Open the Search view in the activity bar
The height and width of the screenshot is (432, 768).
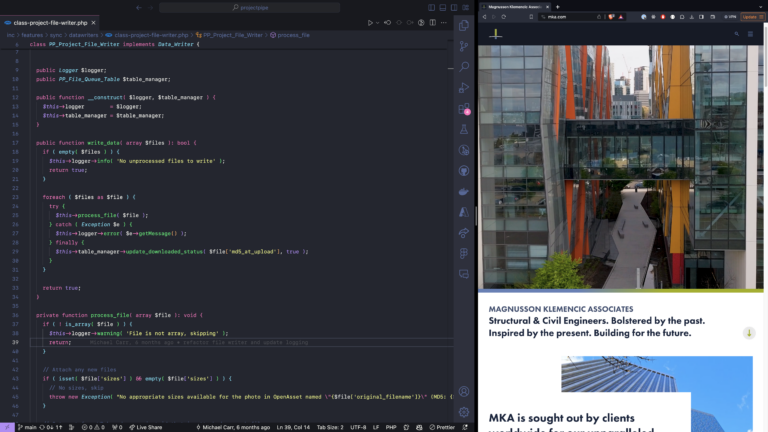[464, 67]
